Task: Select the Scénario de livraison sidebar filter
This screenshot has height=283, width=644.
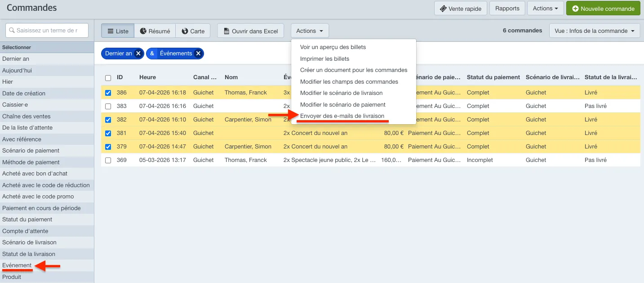Action: pos(47,243)
